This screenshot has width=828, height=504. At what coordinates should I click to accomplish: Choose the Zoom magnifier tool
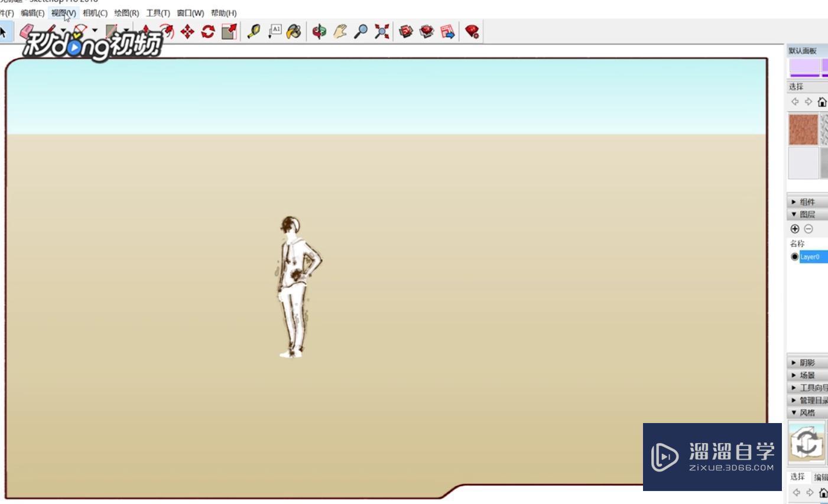361,31
